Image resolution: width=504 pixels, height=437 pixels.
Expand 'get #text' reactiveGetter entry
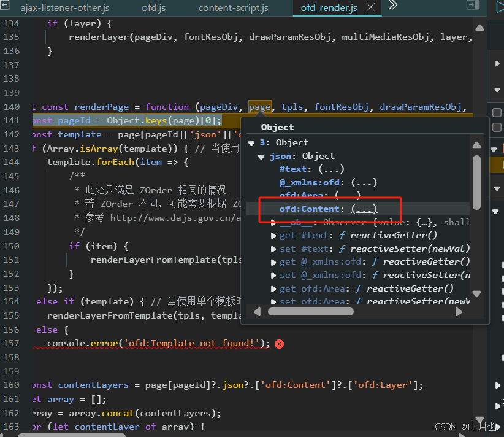coord(273,236)
